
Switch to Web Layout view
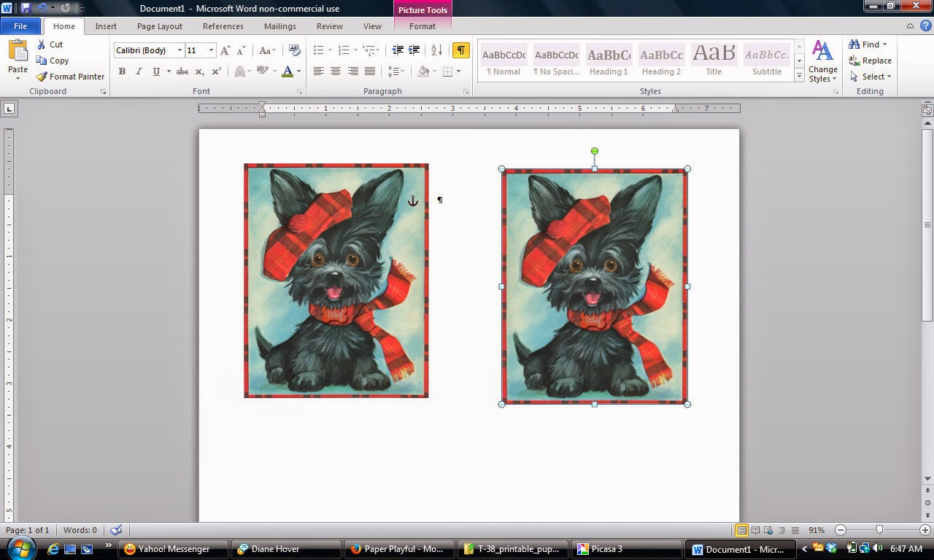[x=769, y=530]
